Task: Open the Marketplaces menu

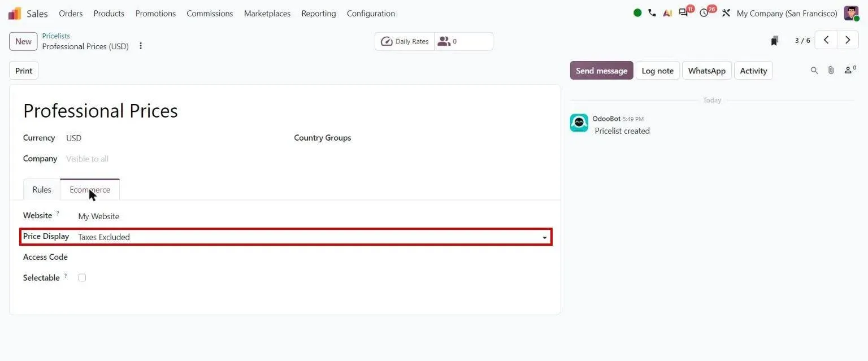Action: 267,13
